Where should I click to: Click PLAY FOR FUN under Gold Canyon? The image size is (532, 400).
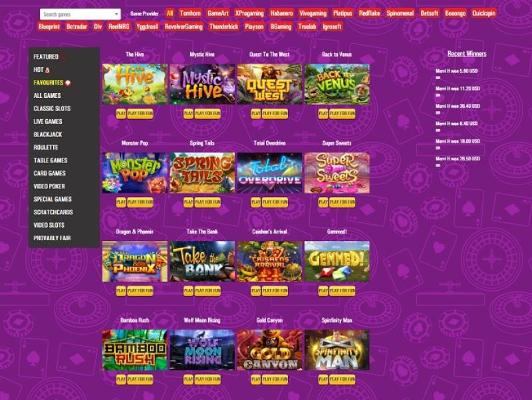(x=275, y=379)
